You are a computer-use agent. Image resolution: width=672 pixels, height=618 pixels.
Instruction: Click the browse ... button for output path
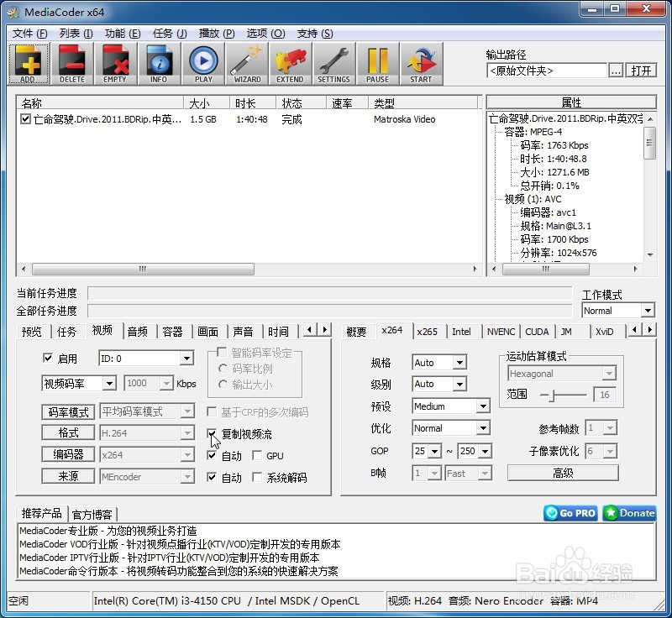(616, 71)
